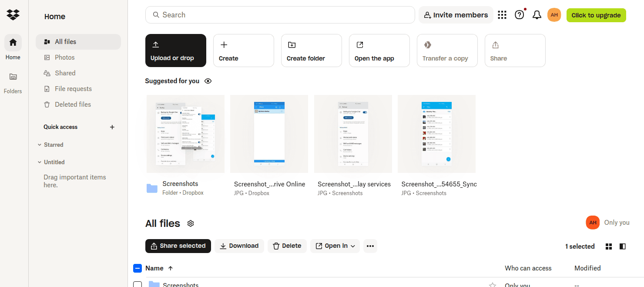The image size is (644, 287).
Task: Click the Dropbox logo icon
Action: [x=13, y=15]
